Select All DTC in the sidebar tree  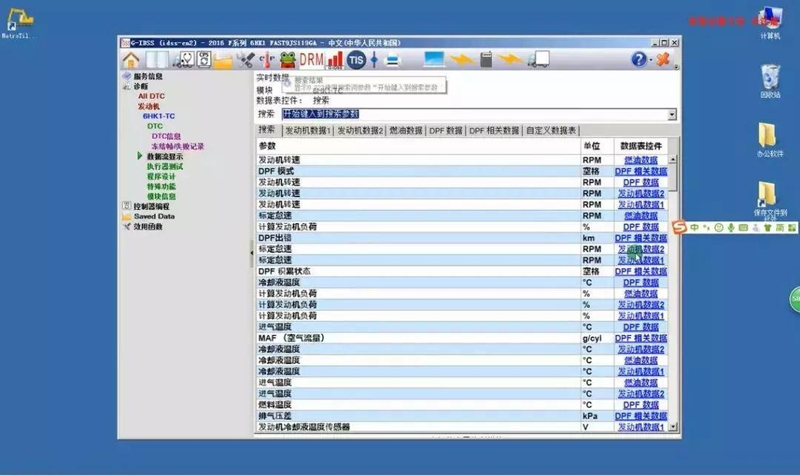pos(151,96)
